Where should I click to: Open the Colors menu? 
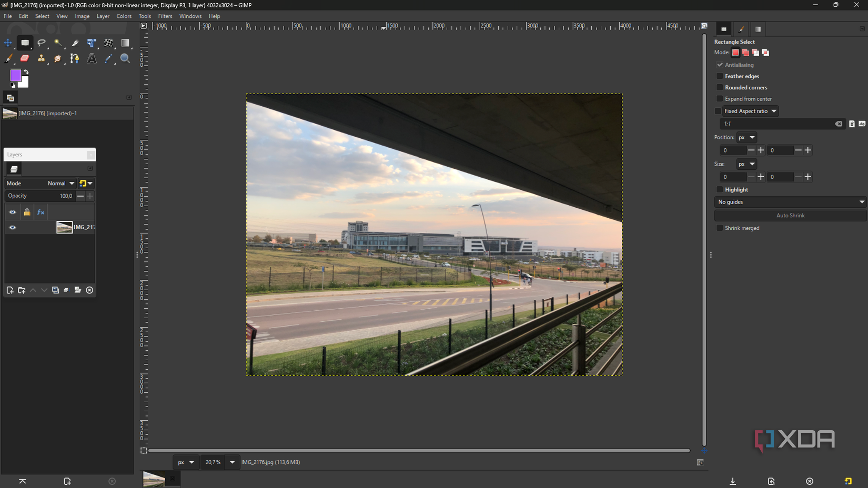124,16
